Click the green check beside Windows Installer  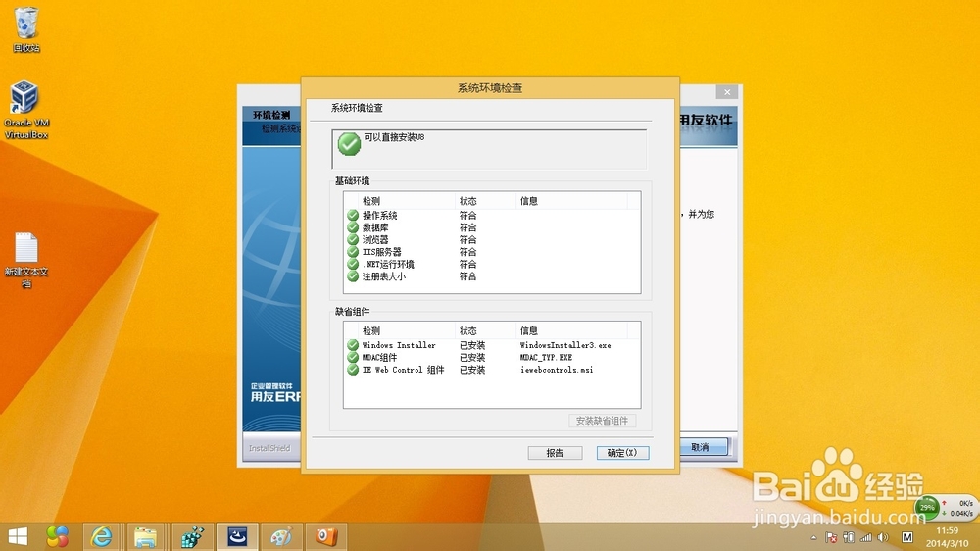point(353,345)
